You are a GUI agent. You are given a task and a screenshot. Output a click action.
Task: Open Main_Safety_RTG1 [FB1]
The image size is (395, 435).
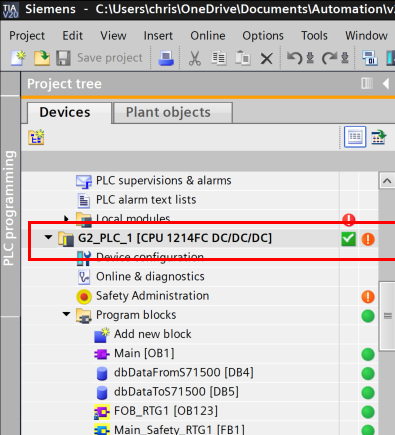[179, 429]
